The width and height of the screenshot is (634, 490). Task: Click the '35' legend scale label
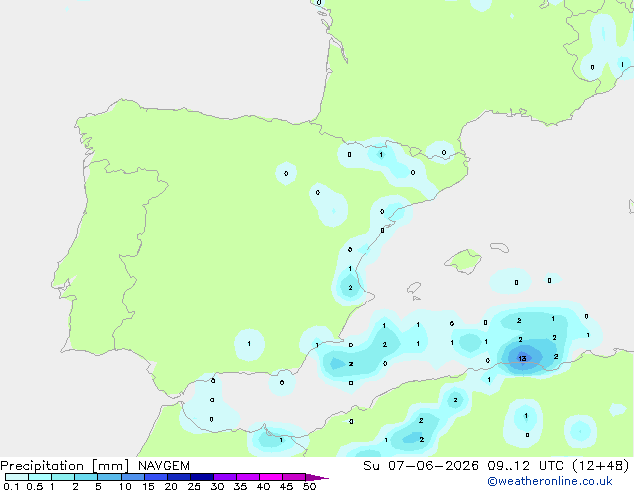pos(240,486)
